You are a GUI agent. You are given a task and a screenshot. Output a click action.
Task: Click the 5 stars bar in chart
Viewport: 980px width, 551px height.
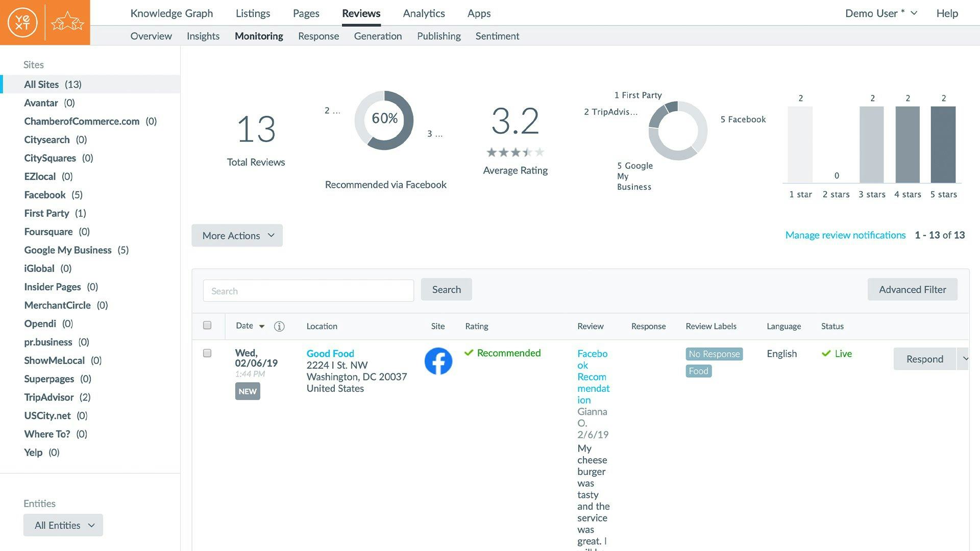click(943, 144)
